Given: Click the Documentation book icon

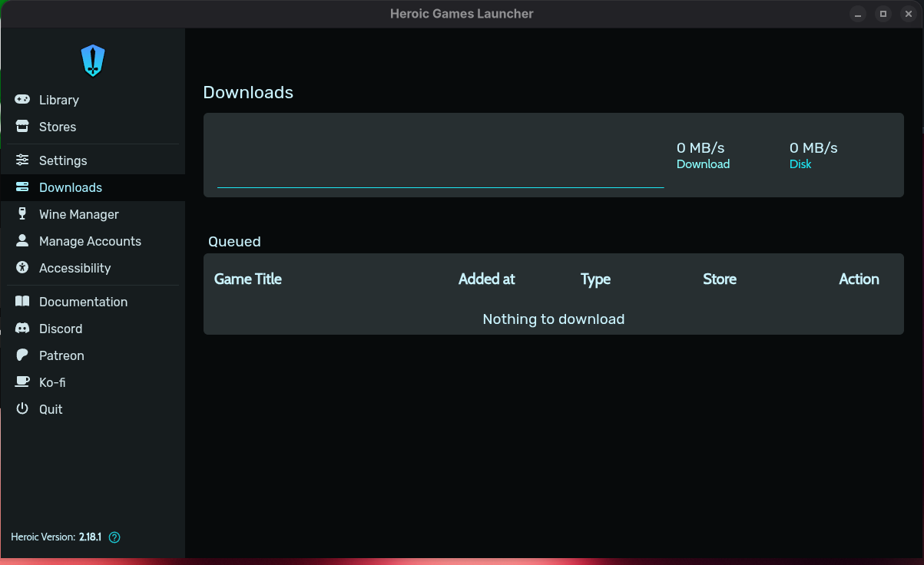Looking at the screenshot, I should point(23,302).
